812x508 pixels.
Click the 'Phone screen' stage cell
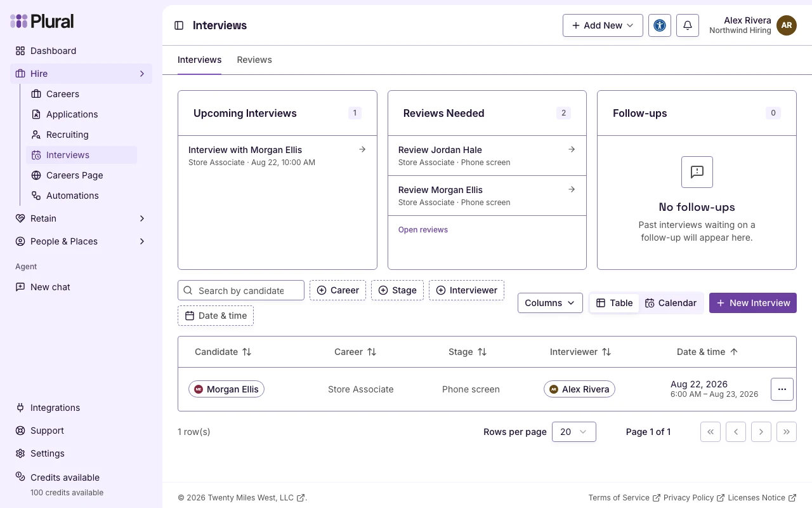471,389
